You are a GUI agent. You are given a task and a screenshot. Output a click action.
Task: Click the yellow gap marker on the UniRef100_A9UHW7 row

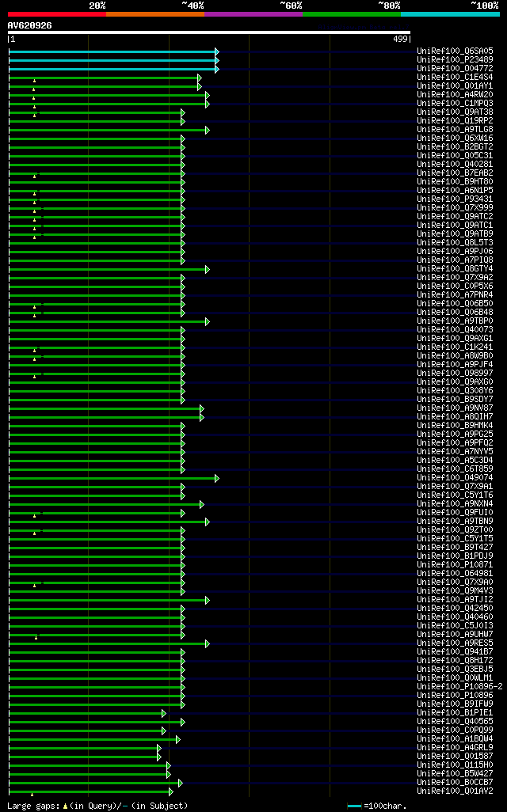36,638
